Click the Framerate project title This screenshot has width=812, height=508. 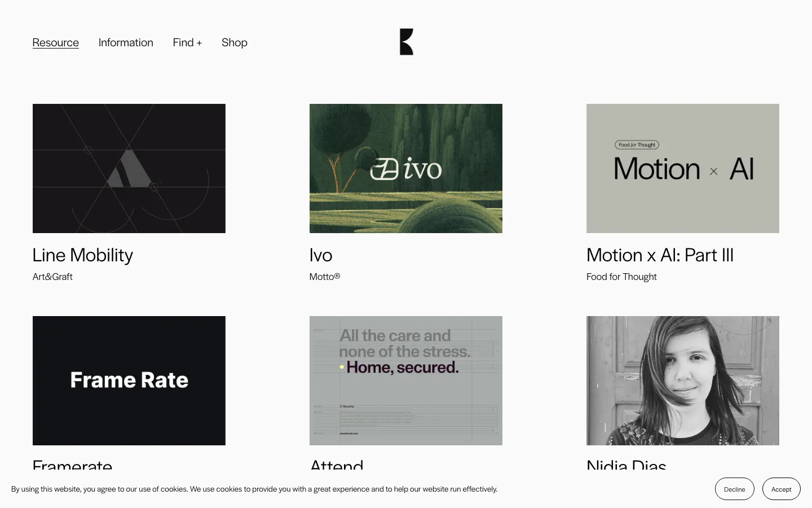click(72, 465)
